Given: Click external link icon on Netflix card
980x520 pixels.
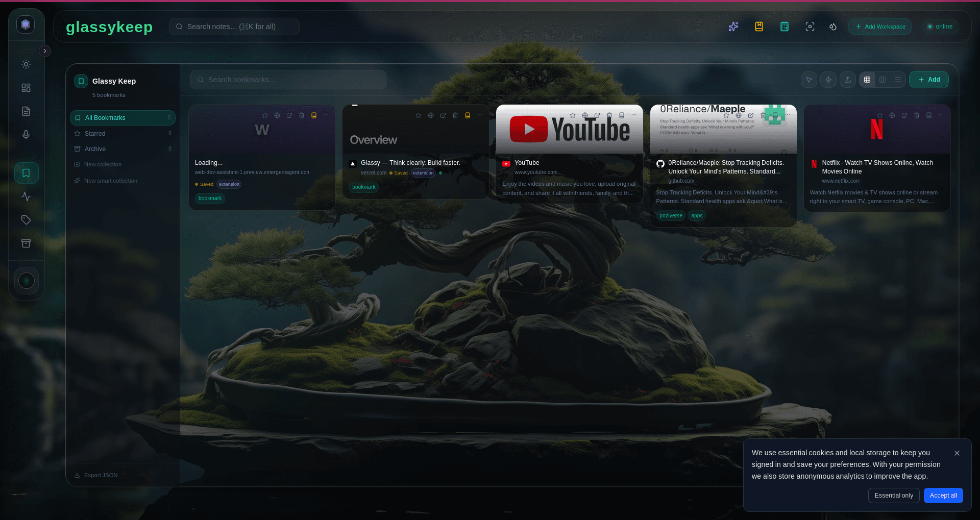Looking at the screenshot, I should [904, 115].
